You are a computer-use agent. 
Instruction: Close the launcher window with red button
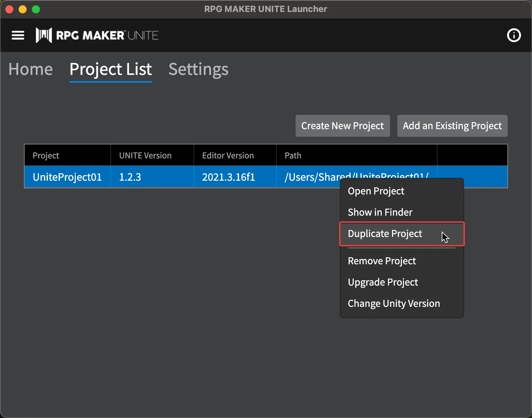tap(9, 9)
